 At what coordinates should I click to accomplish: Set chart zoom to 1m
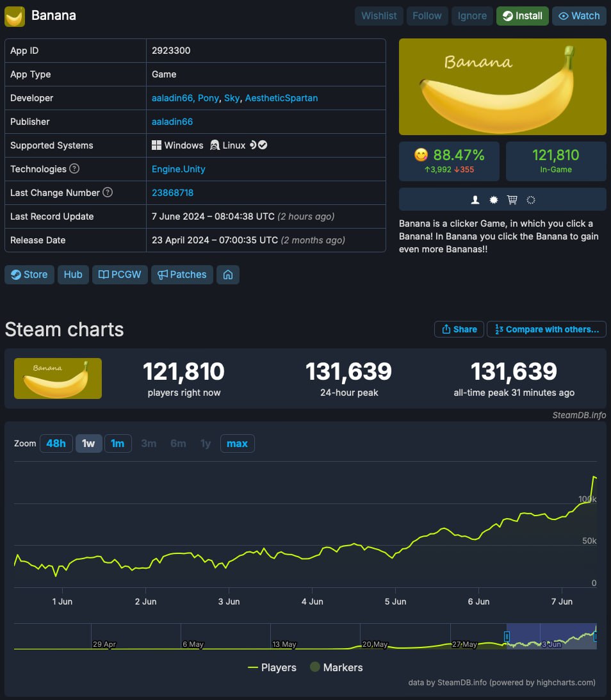tap(118, 443)
